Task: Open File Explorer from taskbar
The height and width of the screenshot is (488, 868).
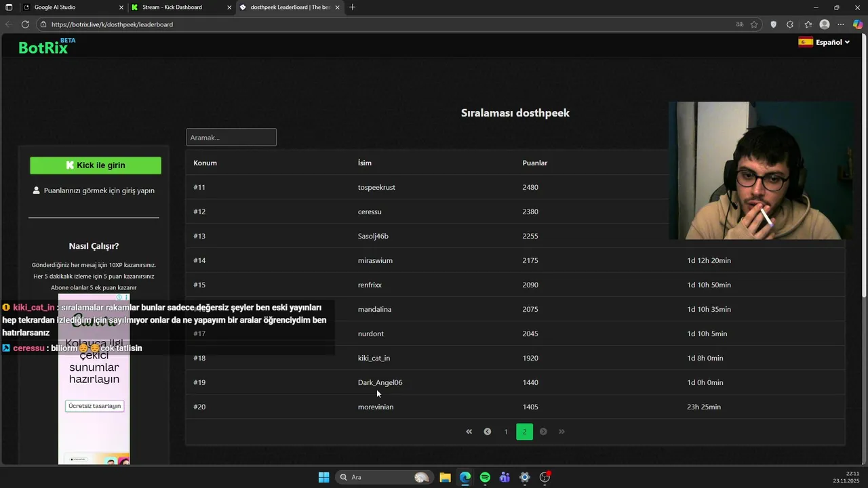Action: [x=445, y=477]
